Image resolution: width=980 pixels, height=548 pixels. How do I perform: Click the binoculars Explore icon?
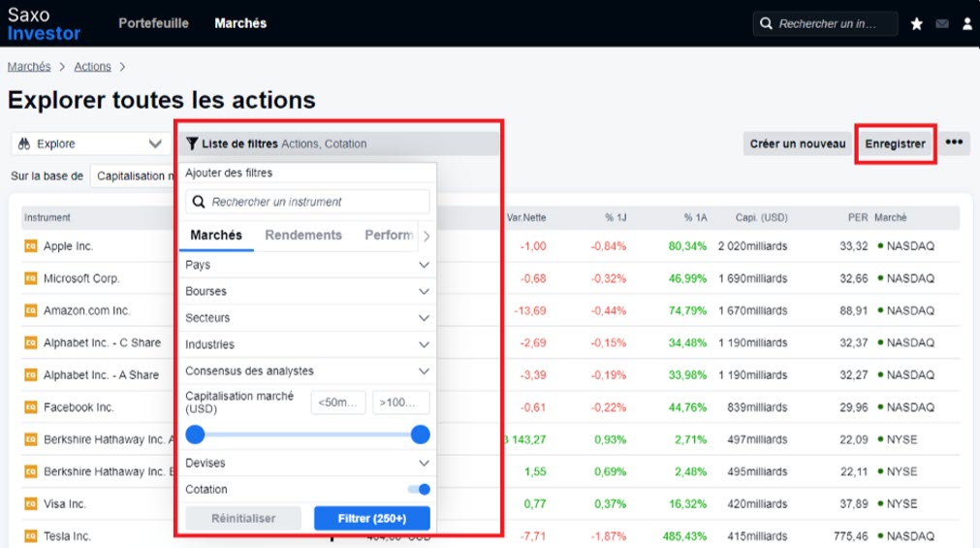(24, 144)
